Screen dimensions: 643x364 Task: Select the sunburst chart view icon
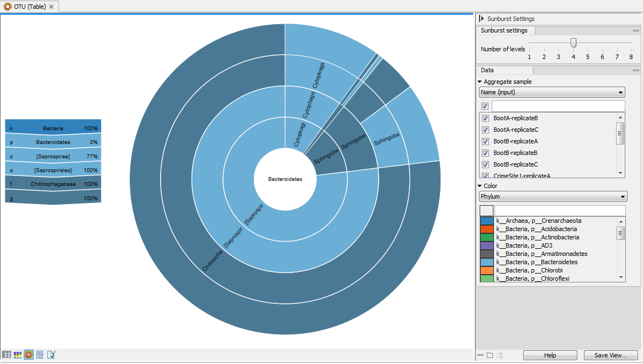29,355
